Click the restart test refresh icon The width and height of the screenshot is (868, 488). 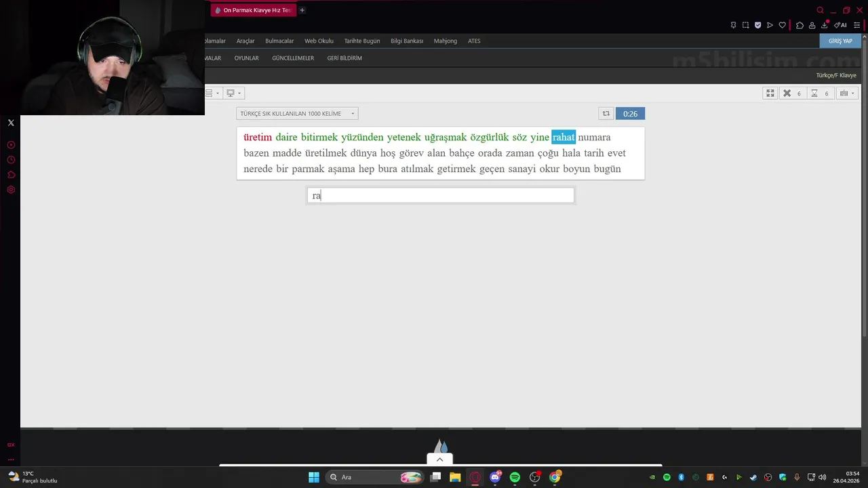tap(606, 114)
